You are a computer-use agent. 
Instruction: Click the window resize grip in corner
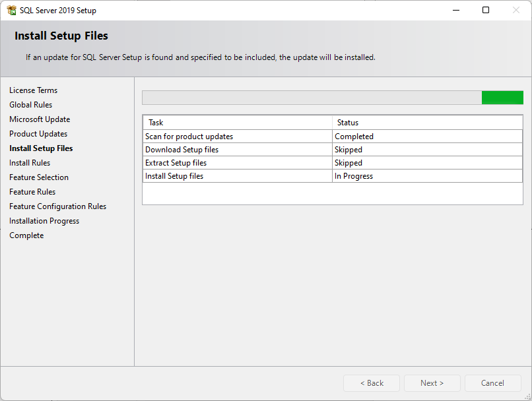click(x=527, y=396)
